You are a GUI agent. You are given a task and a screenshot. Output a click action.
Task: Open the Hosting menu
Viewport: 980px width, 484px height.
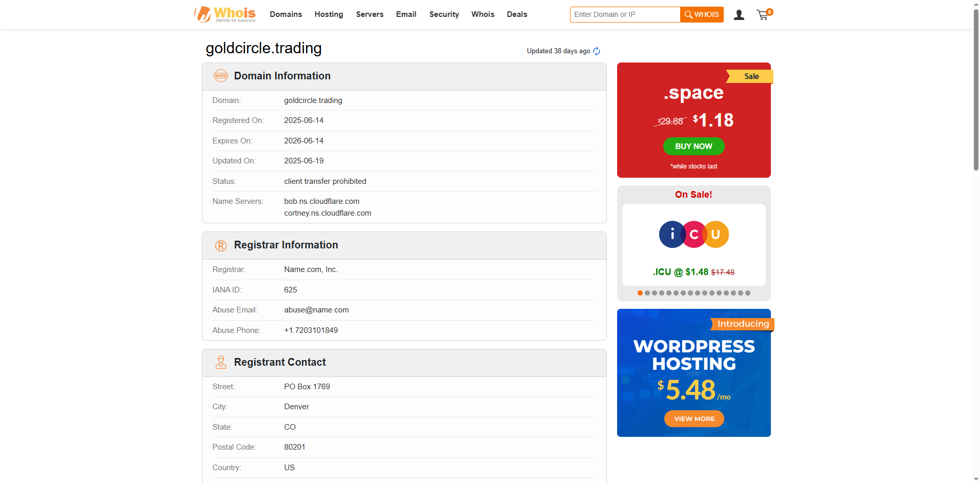329,14
